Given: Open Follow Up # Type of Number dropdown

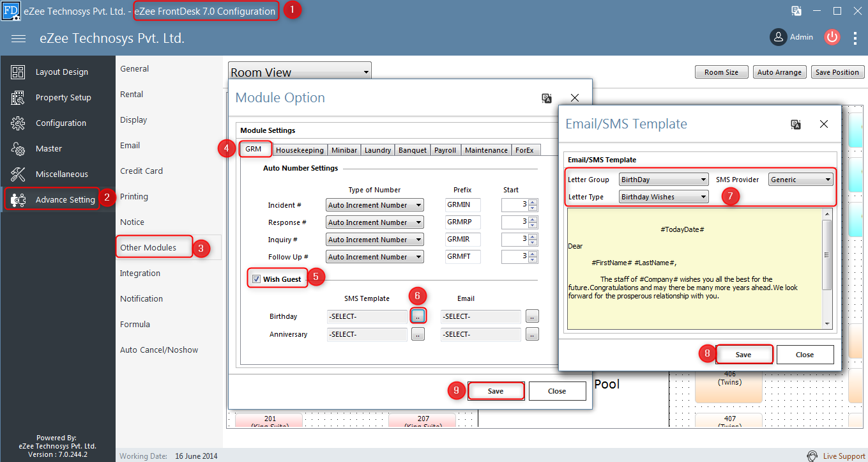Looking at the screenshot, I should pyautogui.click(x=375, y=257).
